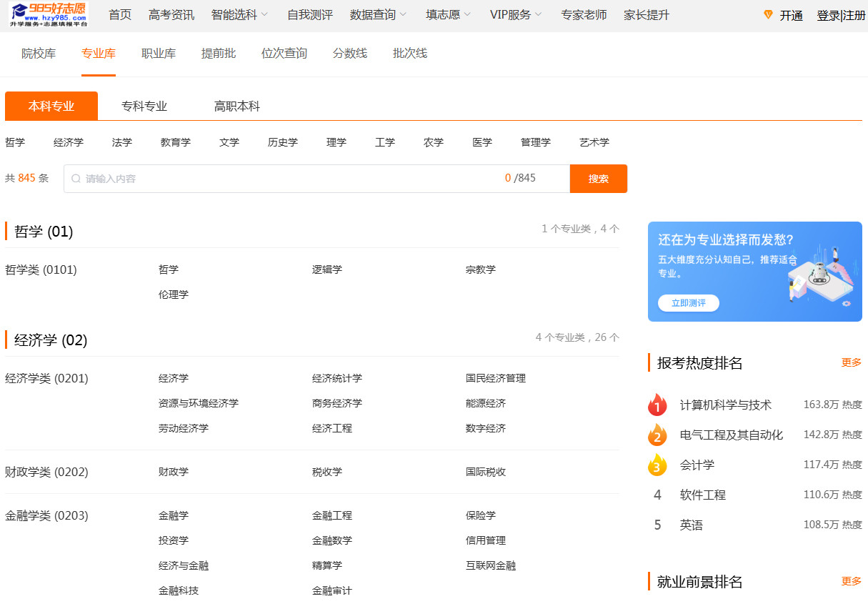Image resolution: width=868 pixels, height=604 pixels.
Task: Filter by 管理学 category
Action: click(536, 142)
